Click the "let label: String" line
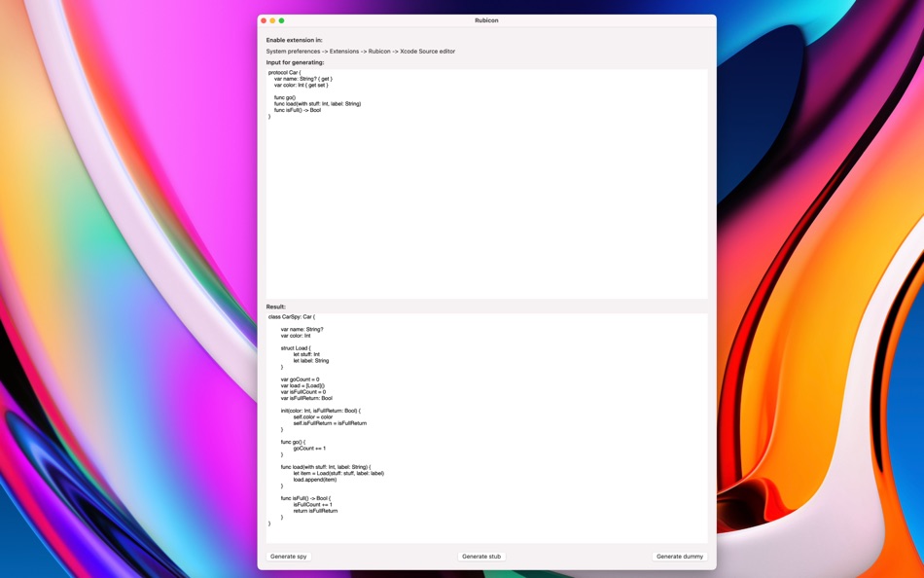Image resolution: width=924 pixels, height=578 pixels. [311, 360]
